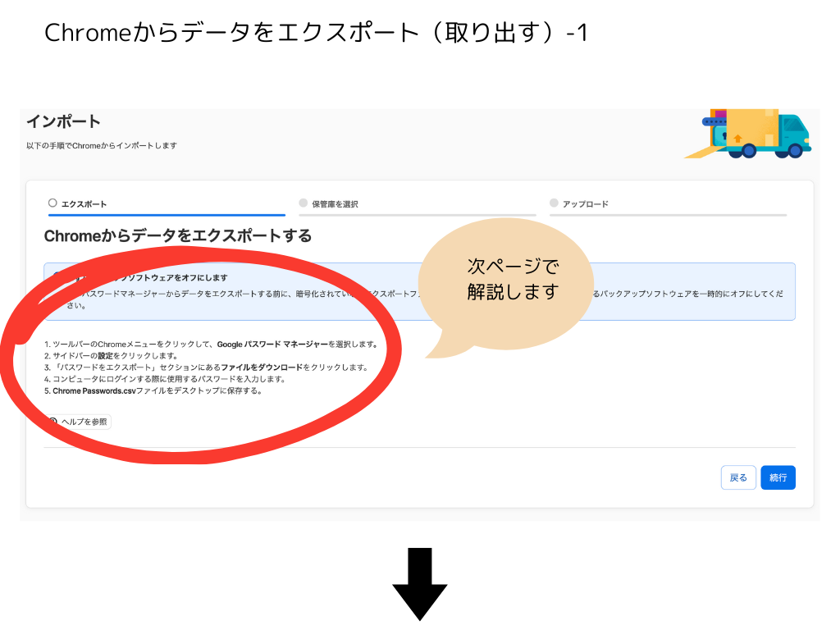This screenshot has width=840, height=630.
Task: Click the large black down arrow
Action: [419, 584]
